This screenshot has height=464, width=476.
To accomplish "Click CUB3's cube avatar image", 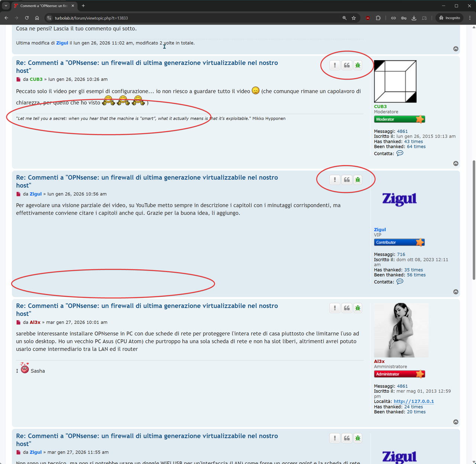I will pyautogui.click(x=395, y=81).
